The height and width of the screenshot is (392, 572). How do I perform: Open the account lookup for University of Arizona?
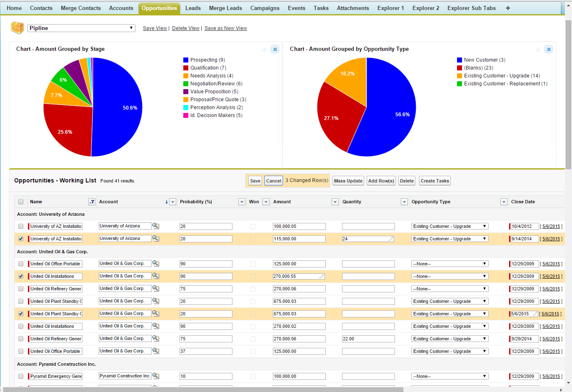click(156, 226)
